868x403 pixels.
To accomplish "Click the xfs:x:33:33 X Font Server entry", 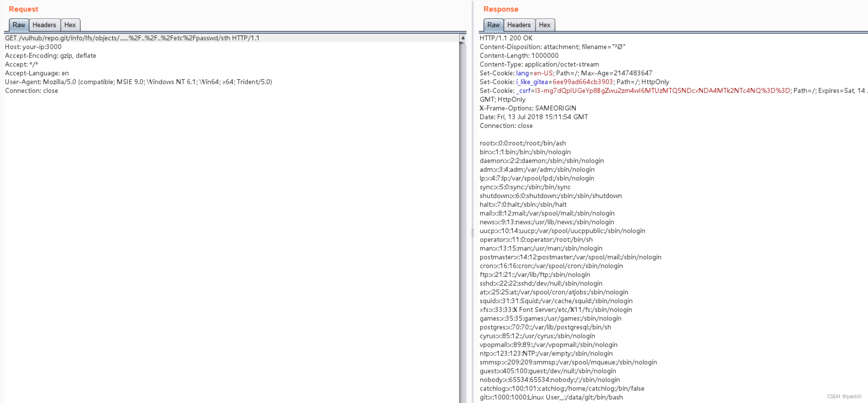I will tap(556, 310).
